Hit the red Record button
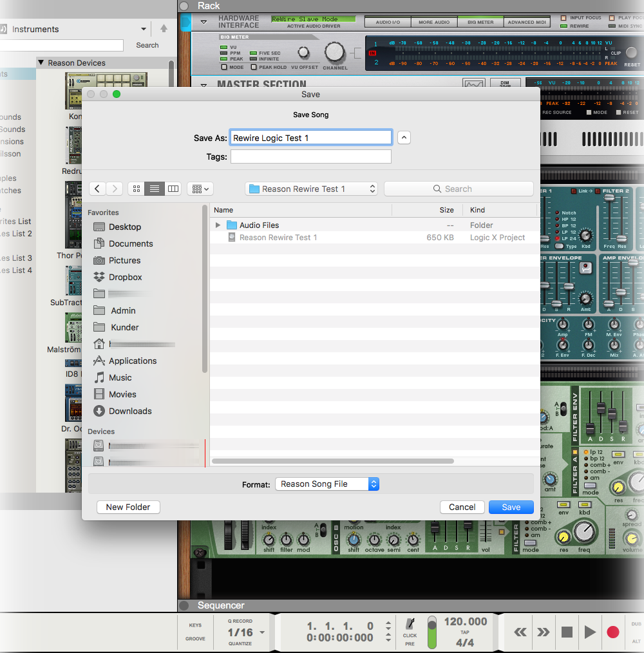 coord(612,632)
